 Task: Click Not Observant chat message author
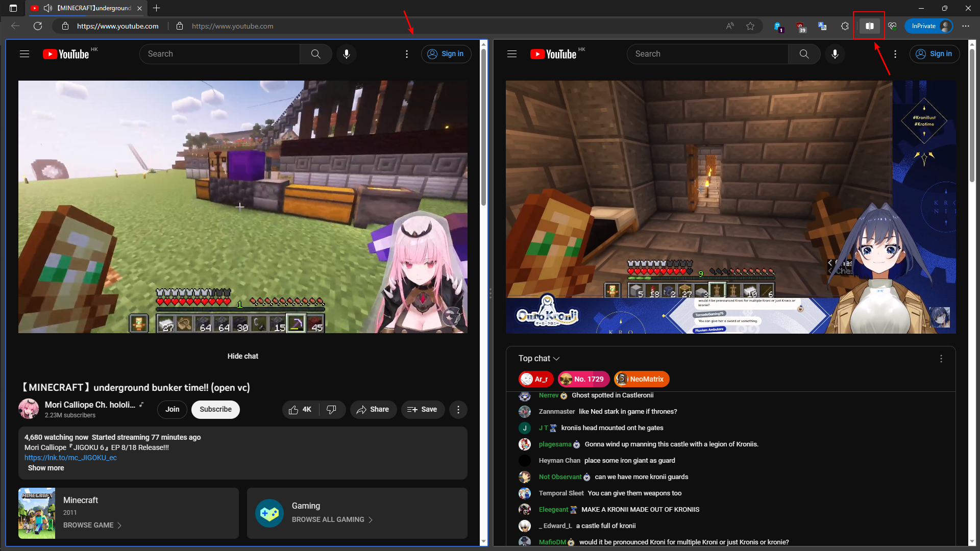coord(560,477)
